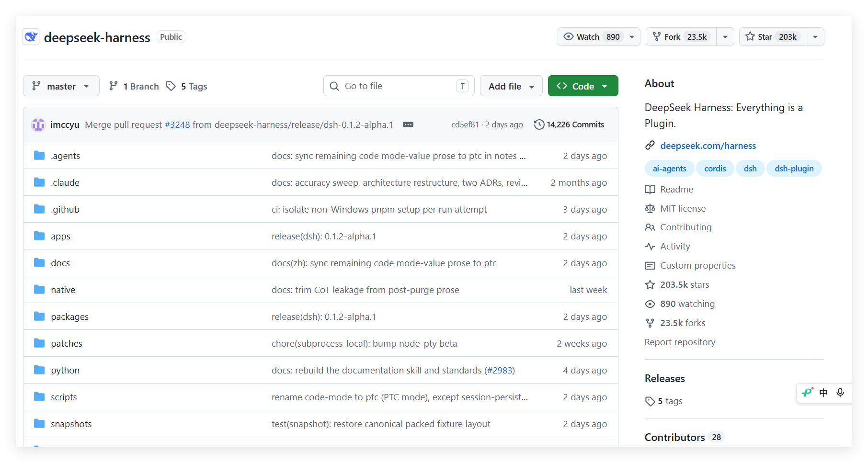Click the microphone icon in the input method bar

[x=840, y=393]
